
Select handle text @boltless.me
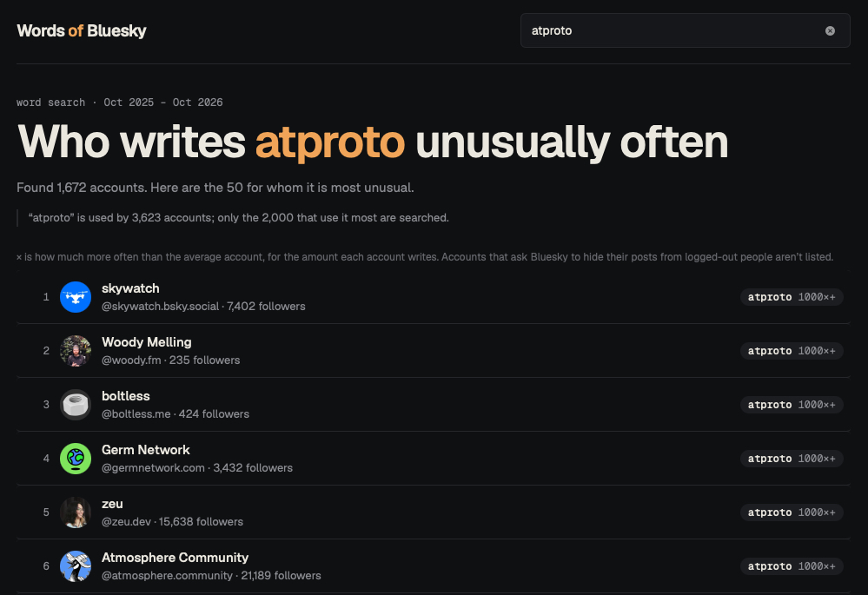tap(136, 414)
